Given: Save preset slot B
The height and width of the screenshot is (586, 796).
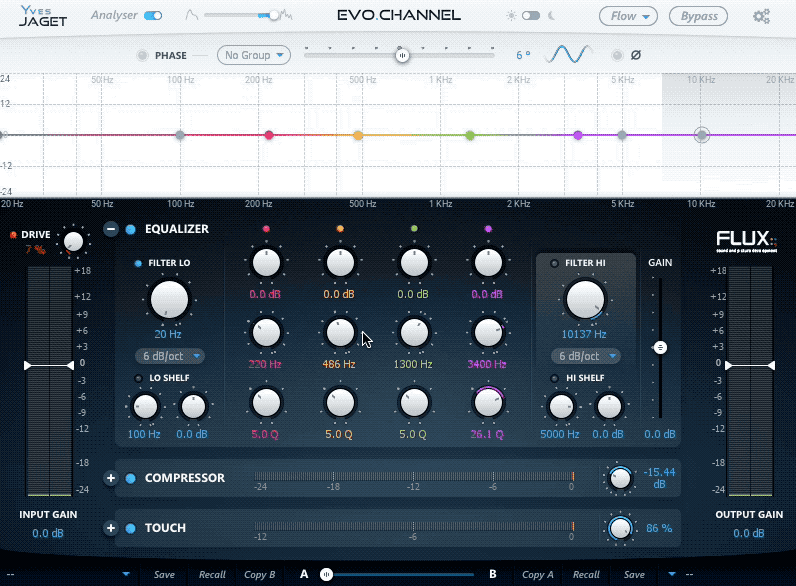Looking at the screenshot, I should [x=634, y=574].
